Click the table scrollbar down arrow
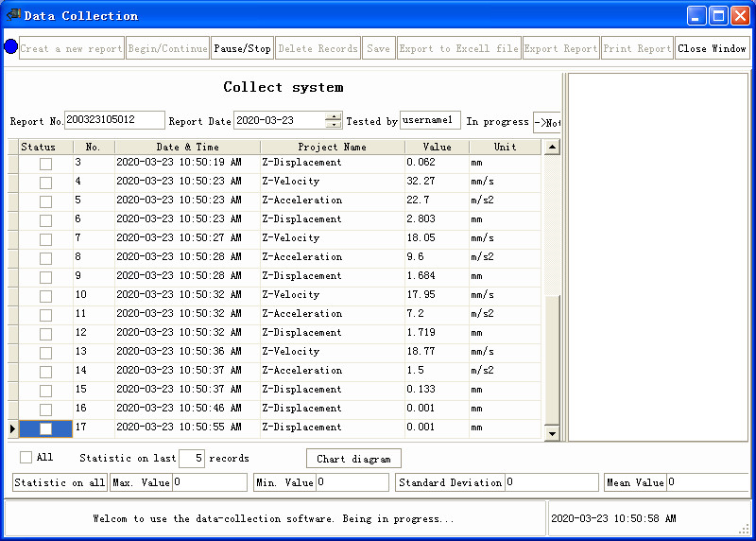 (x=552, y=433)
